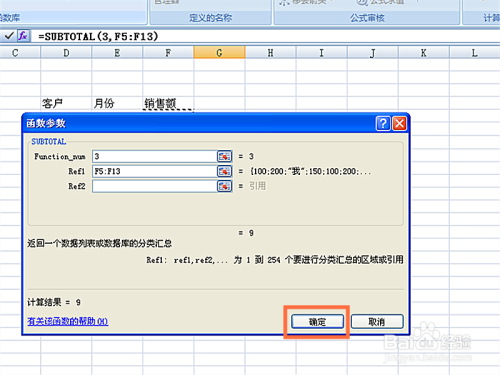Select column L header

[475, 53]
